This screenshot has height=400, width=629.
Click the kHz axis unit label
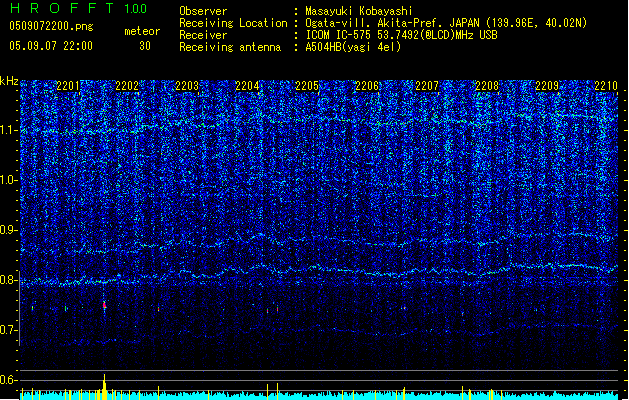point(9,80)
